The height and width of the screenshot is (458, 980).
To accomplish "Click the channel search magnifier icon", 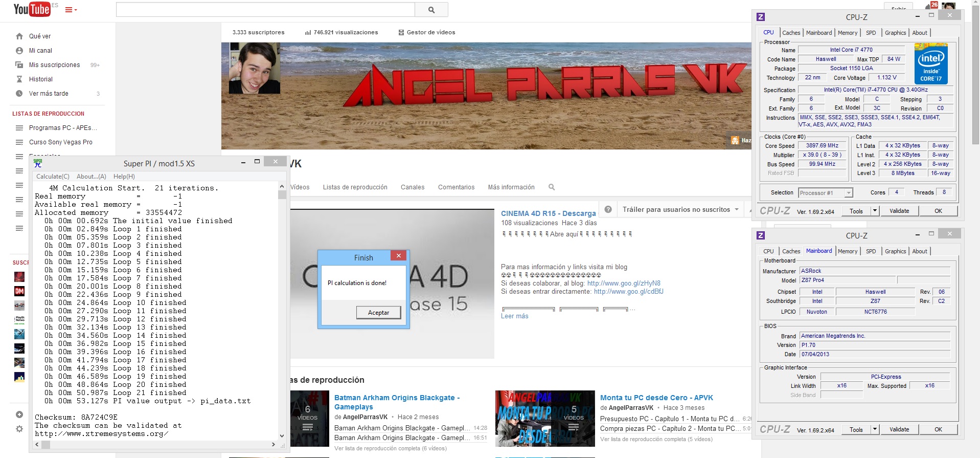I will pyautogui.click(x=552, y=187).
